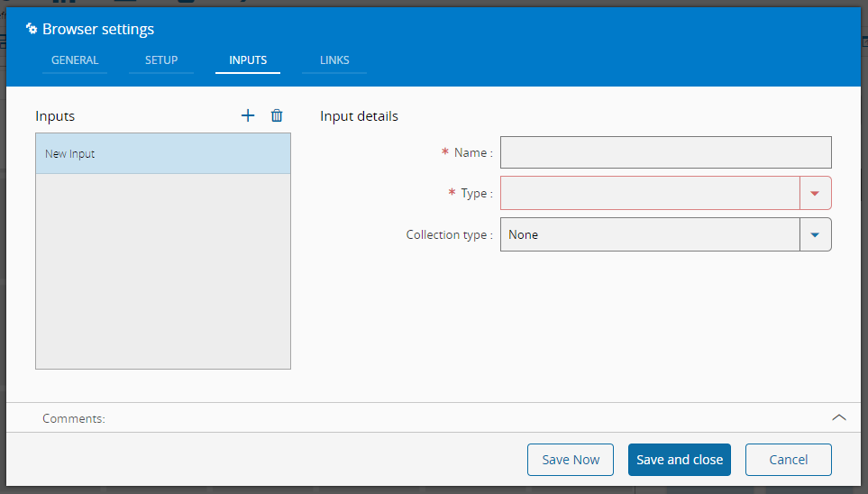
Task: Add a new input with plus icon
Action: 248,115
